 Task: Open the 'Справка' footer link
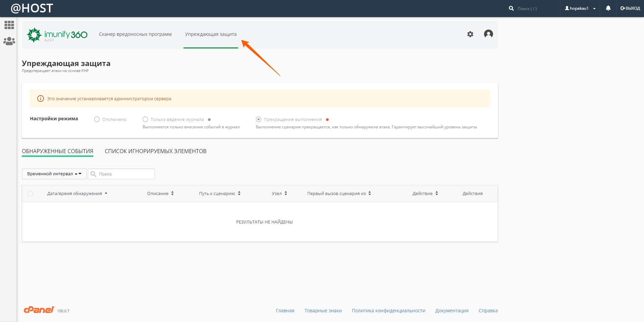point(488,311)
